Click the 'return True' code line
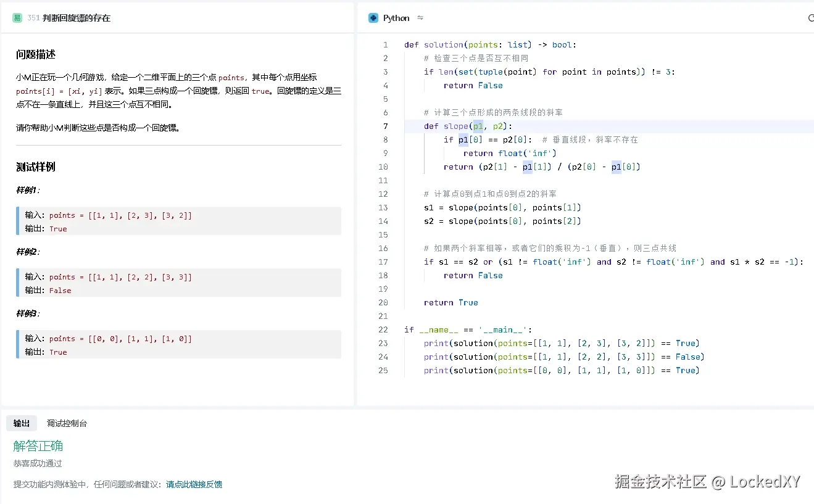This screenshot has height=504, width=814. coord(451,303)
